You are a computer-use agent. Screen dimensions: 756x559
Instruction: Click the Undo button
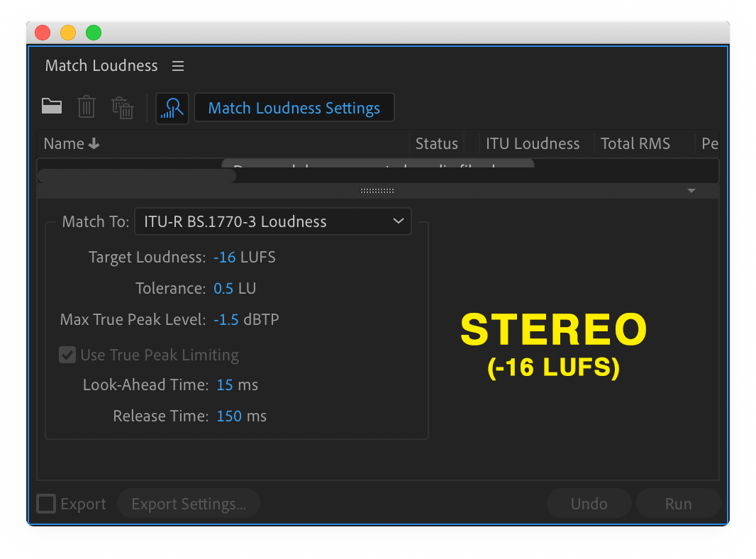pos(589,504)
